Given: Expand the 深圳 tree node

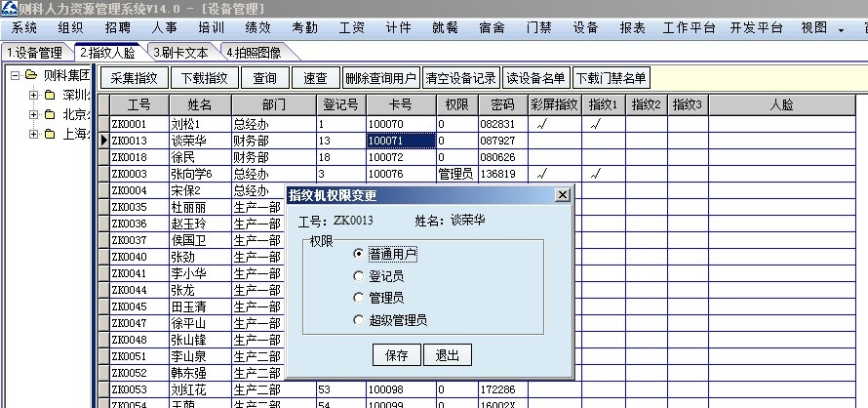Looking at the screenshot, I should [34, 95].
